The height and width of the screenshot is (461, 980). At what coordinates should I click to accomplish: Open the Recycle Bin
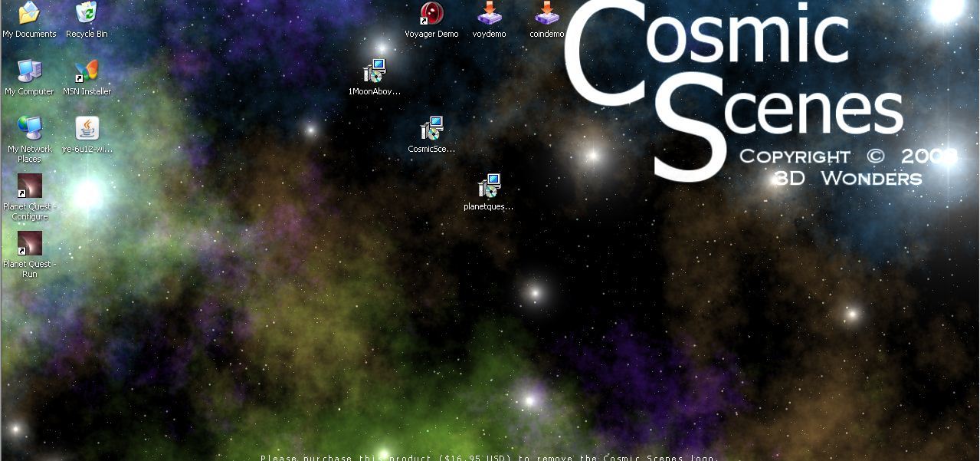[86, 13]
